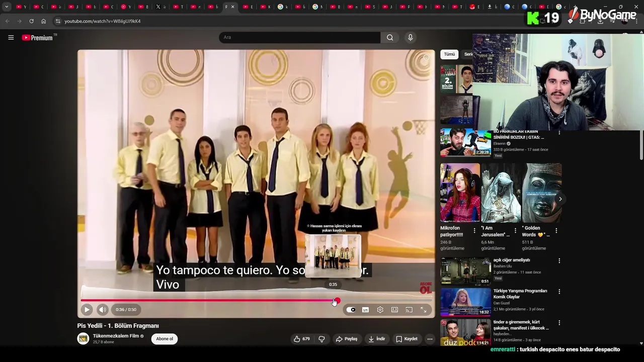Show next shorts with the right chevron
The height and width of the screenshot is (362, 644).
[x=560, y=199]
